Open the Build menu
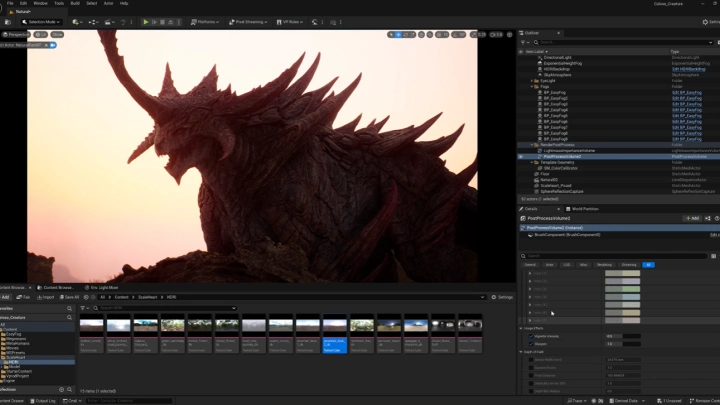This screenshot has width=720, height=405. (x=75, y=3)
